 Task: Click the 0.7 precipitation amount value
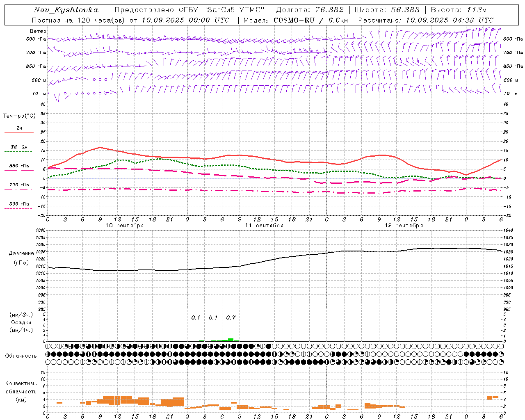point(231,317)
